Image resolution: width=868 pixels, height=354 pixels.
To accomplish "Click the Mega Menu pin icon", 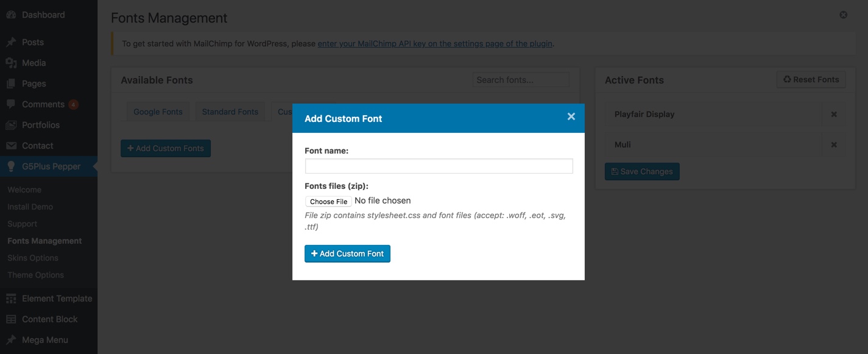I will click(x=11, y=340).
